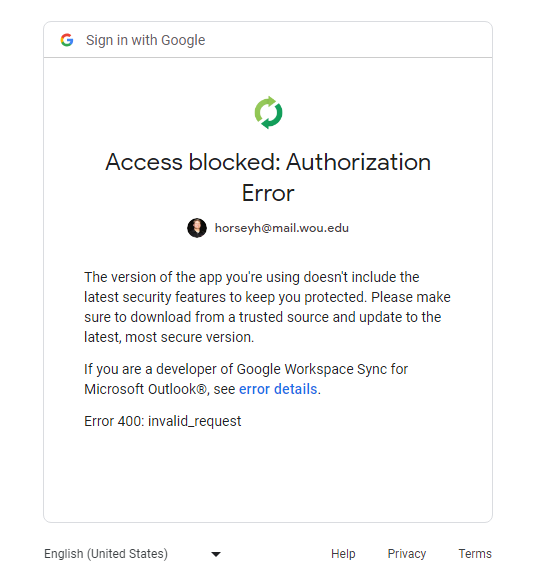539x586 pixels.
Task: Click the horseyh@mail.wou.edu email address
Action: tap(281, 228)
